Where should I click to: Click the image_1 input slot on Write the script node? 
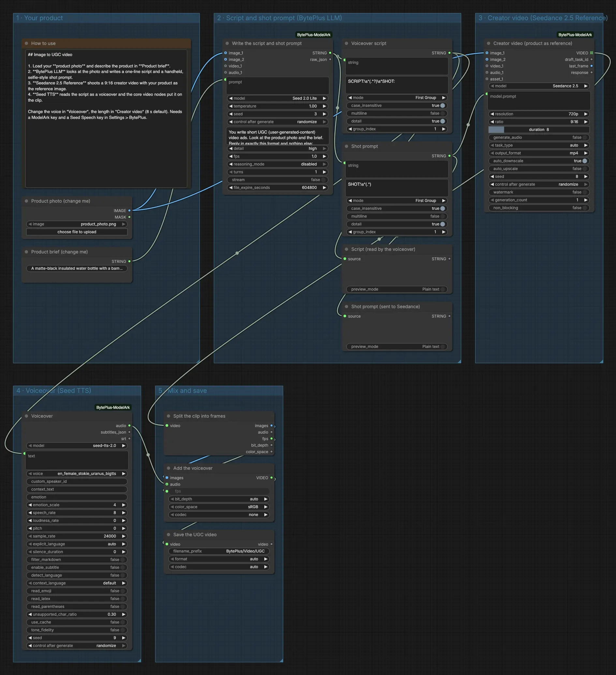(226, 53)
